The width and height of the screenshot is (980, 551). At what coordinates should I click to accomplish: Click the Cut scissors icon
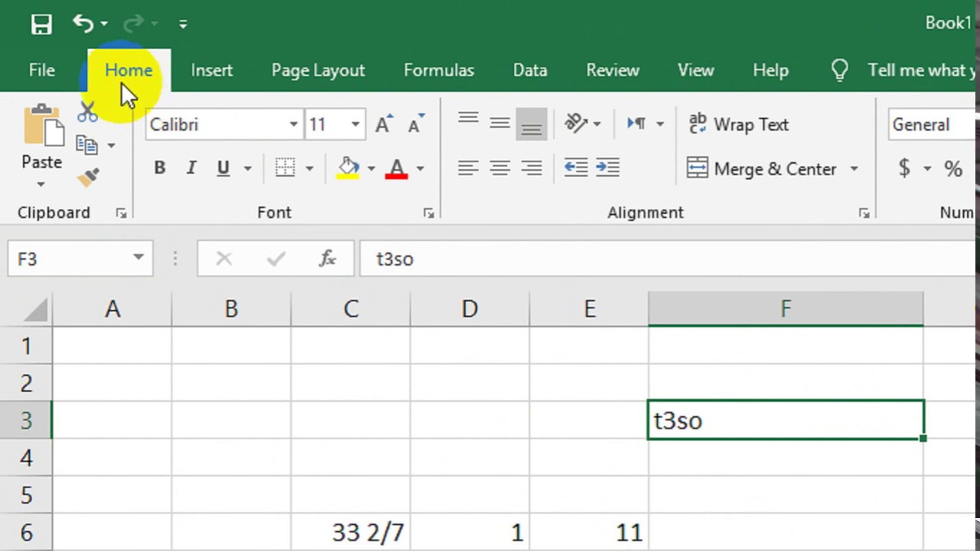click(88, 112)
